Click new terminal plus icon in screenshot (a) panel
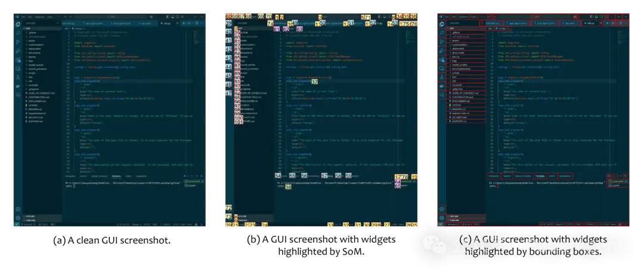 coord(185,176)
